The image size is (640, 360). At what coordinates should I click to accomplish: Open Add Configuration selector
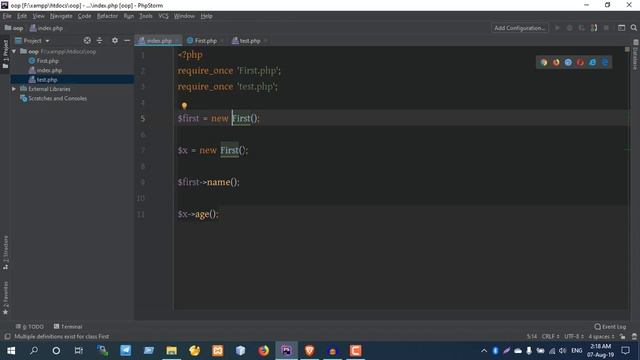pos(520,28)
